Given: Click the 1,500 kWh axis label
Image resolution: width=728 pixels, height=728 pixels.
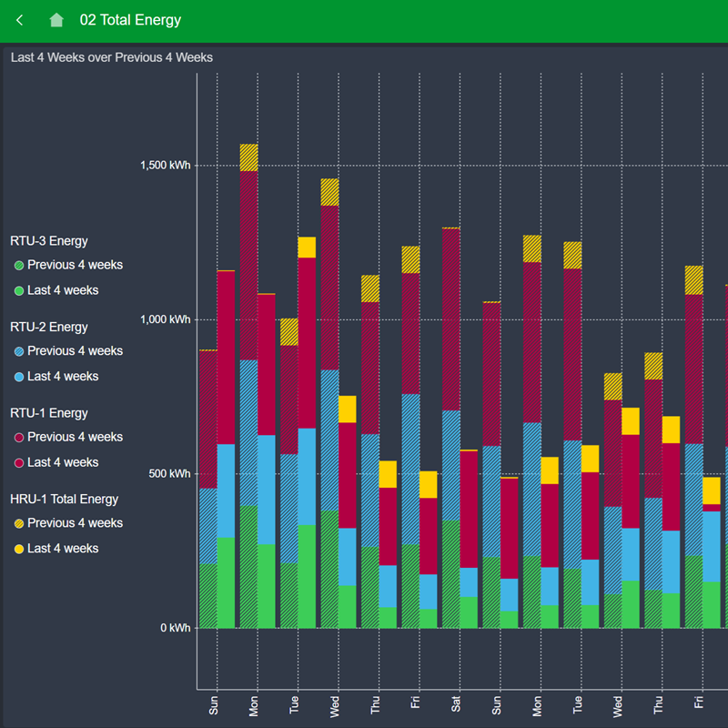Looking at the screenshot, I should (165, 166).
